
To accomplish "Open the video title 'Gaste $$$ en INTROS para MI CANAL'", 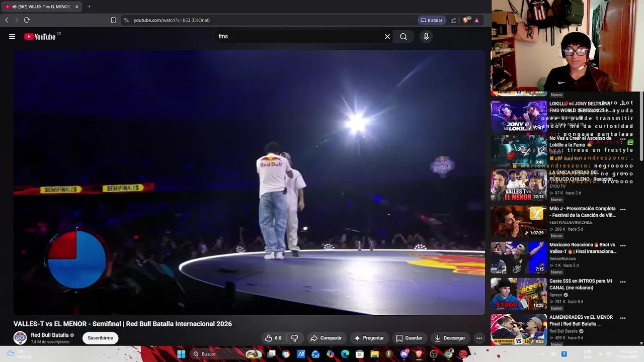I will (x=581, y=285).
